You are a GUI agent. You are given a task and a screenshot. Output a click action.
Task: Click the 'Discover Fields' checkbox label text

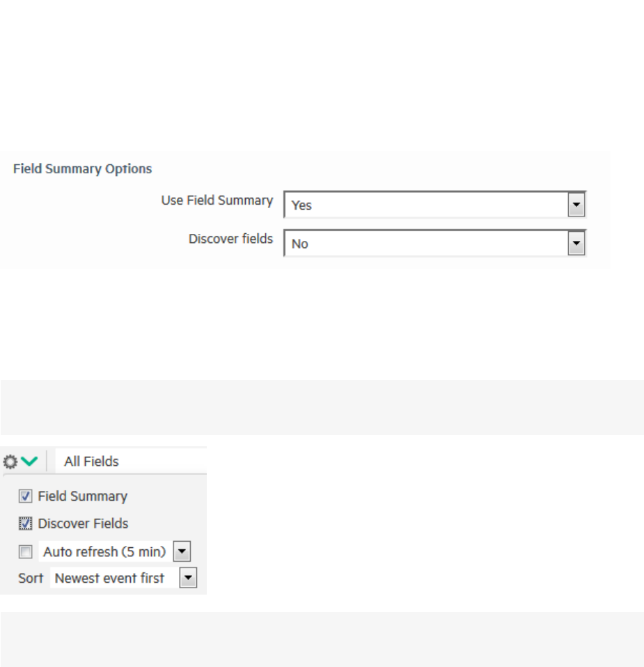click(83, 524)
